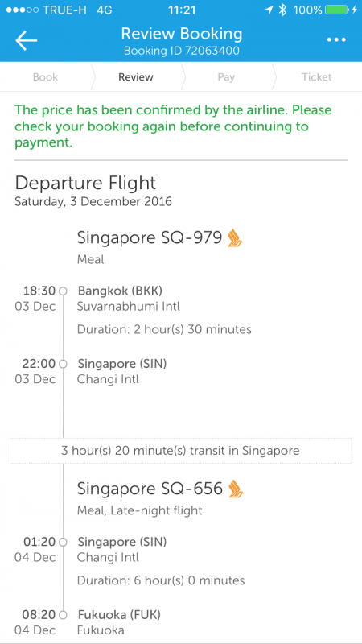This screenshot has width=362, height=644.
Task: Tap the Singapore (SIN) 22:00 timeline marker
Action: tap(63, 364)
